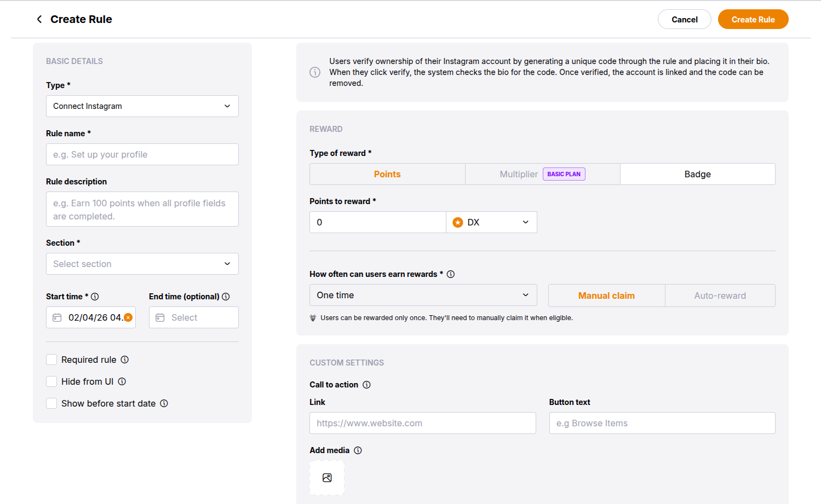Image resolution: width=821 pixels, height=504 pixels.
Task: Click info icon next to earn rewards frequency
Action: pyautogui.click(x=451, y=274)
